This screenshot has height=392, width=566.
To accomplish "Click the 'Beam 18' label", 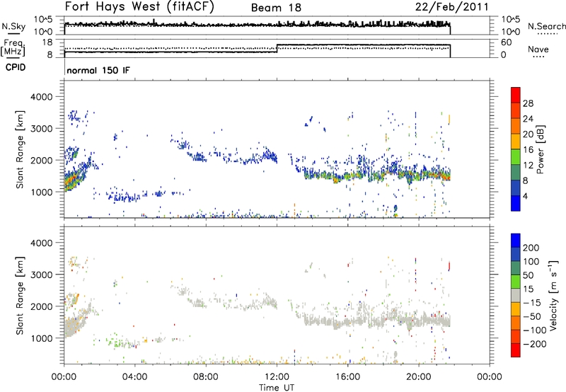I will [276, 8].
